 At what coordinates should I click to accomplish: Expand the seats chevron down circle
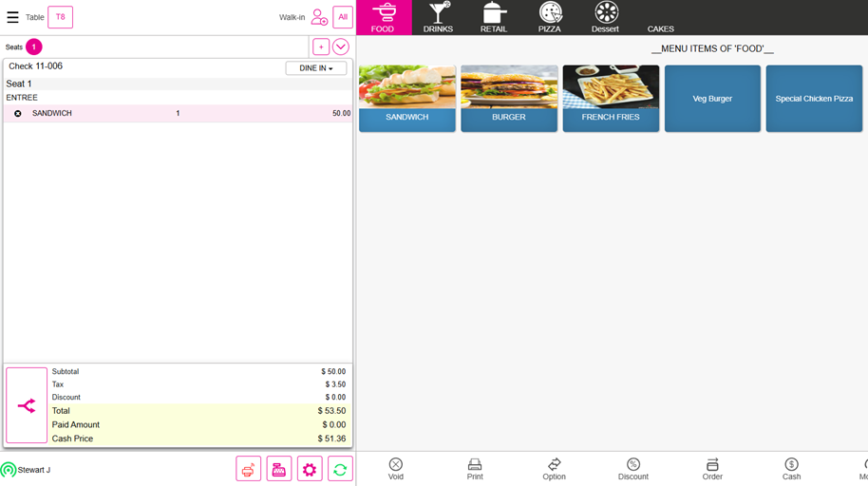(341, 47)
